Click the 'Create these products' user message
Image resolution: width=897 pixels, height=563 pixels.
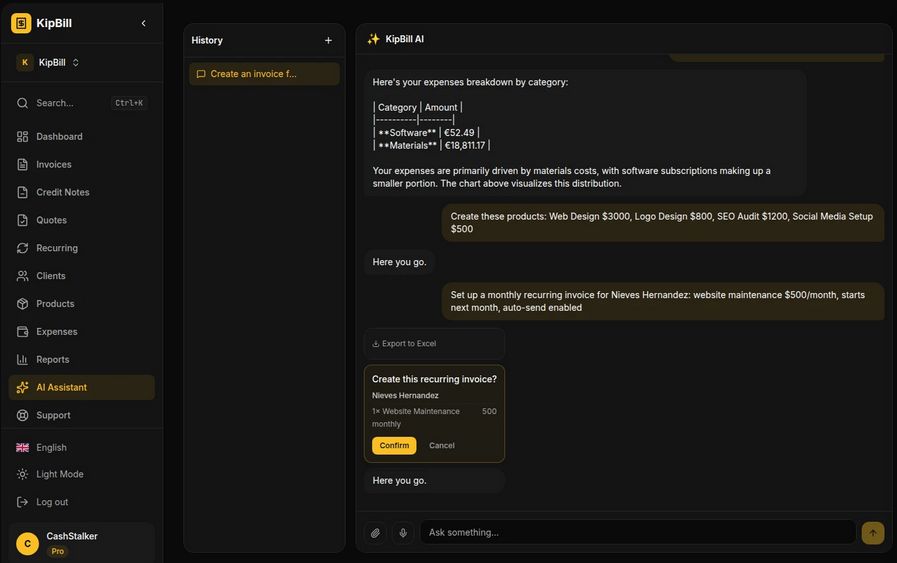coord(662,223)
